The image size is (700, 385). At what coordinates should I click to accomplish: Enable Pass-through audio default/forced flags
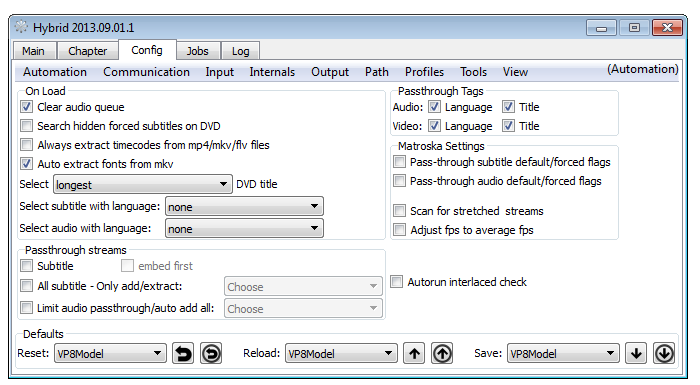[399, 181]
